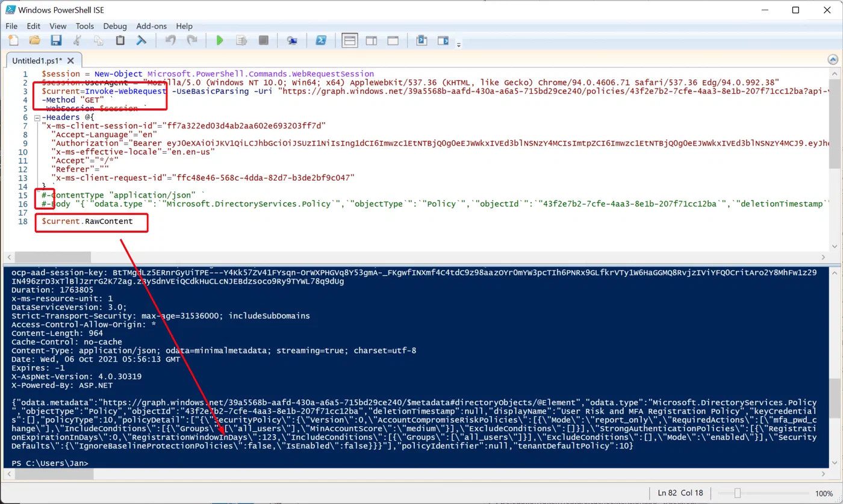
Task: Click the "Referer"="" header line
Action: (x=80, y=169)
